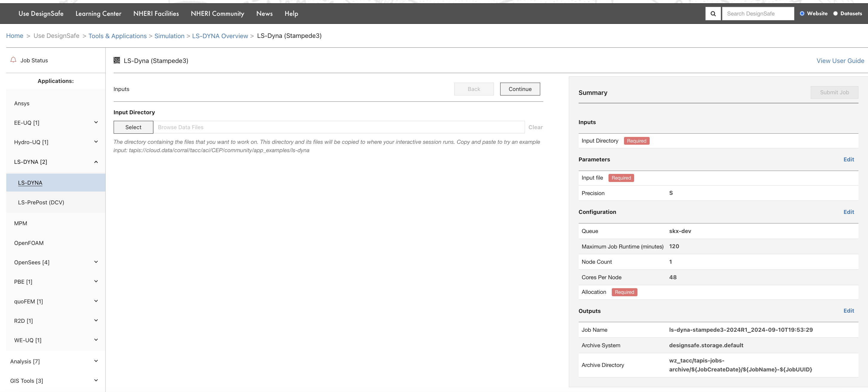The height and width of the screenshot is (392, 868).
Task: Focus the Search DesignSafe box
Action: [757, 13]
